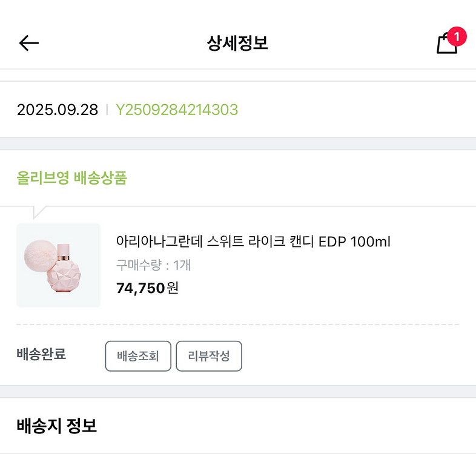Select the order date 2025.09.28
Viewport: 476px width, 454px height.
[58, 110]
